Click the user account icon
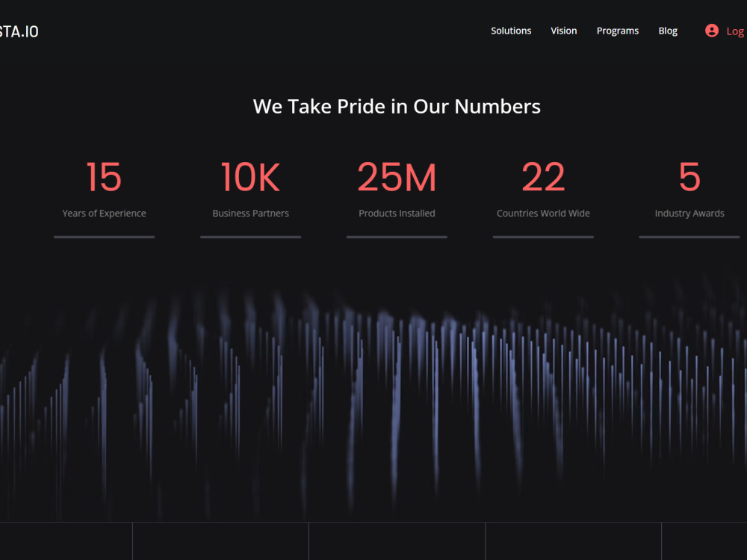Image resolution: width=747 pixels, height=560 pixels. 712,31
